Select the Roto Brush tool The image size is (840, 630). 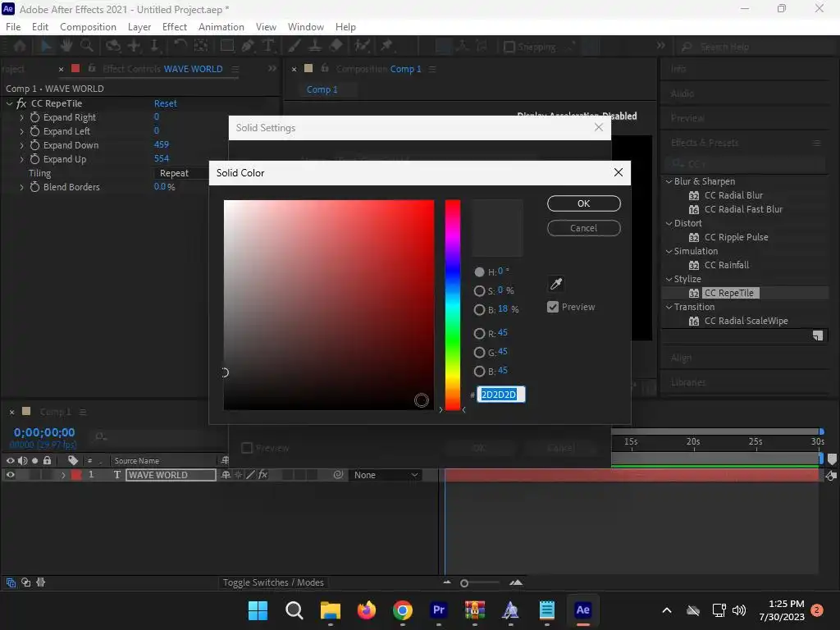pos(362,46)
